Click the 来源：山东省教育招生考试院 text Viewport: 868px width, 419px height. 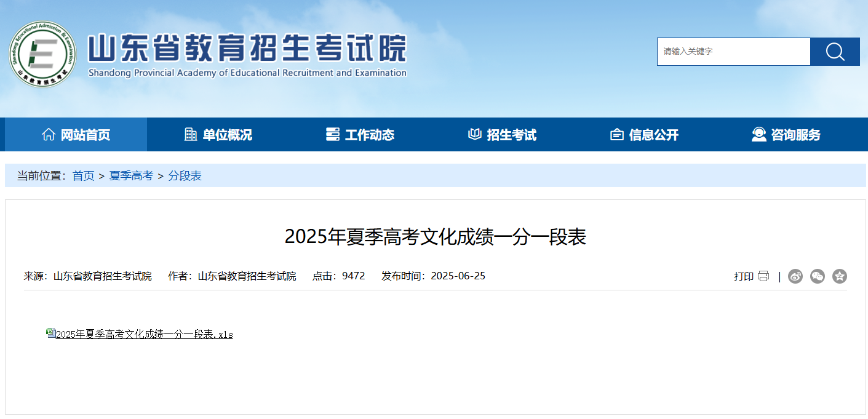[88, 276]
